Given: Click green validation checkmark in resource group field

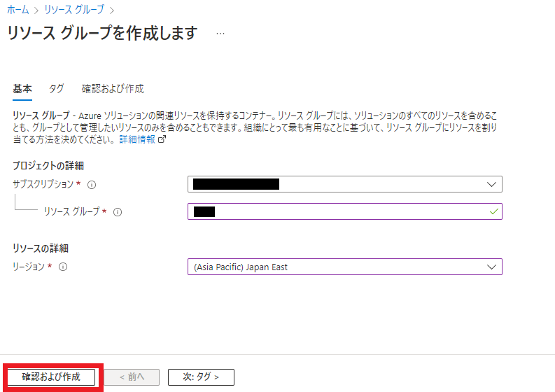Looking at the screenshot, I should click(x=494, y=211).
